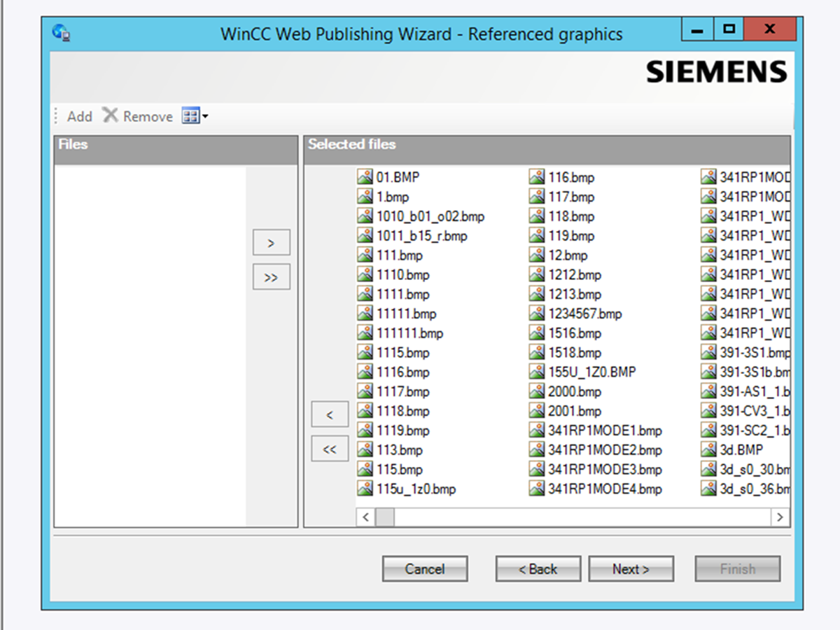Click the icon of 341RP1MODE4.bmp

coord(537,489)
